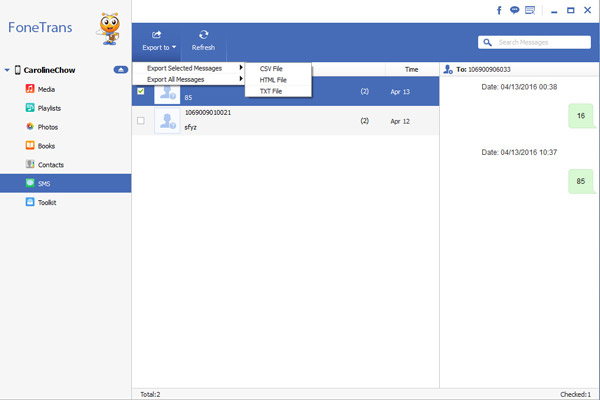Sort messages by Time column header
600x400 pixels.
tap(411, 69)
